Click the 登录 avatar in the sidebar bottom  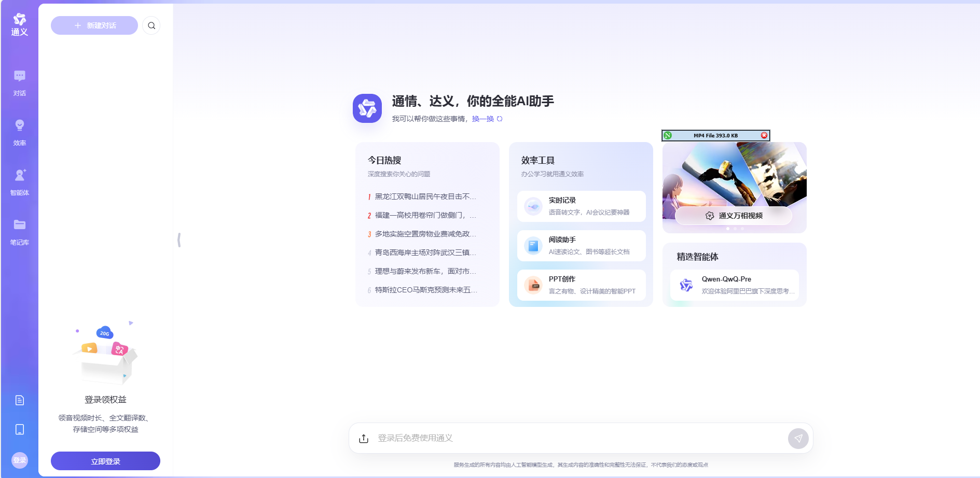pos(20,460)
